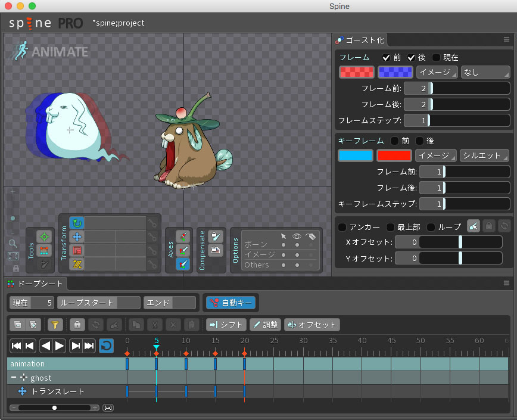
Task: Click the fit-to-view zoom icon
Action: (13, 256)
